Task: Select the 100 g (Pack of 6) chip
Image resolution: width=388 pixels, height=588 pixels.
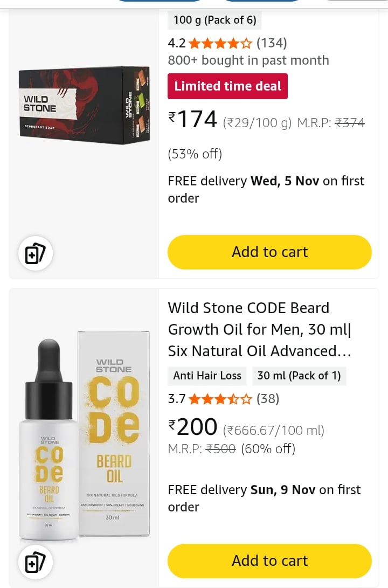Action: (214, 20)
